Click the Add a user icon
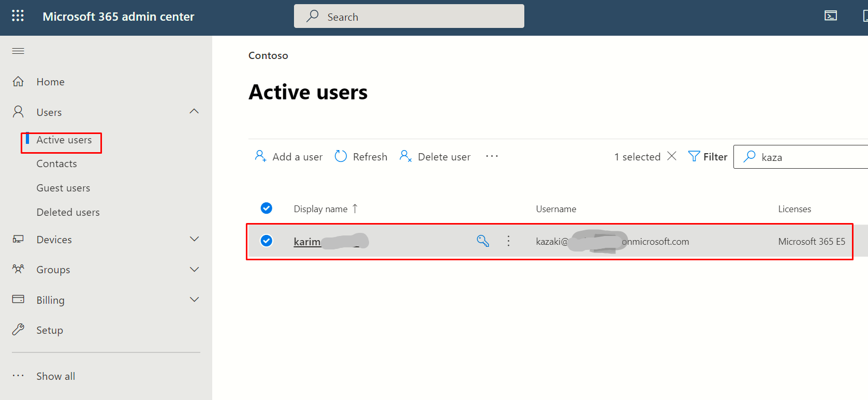Screen dimensions: 868x400 [x=260, y=156]
